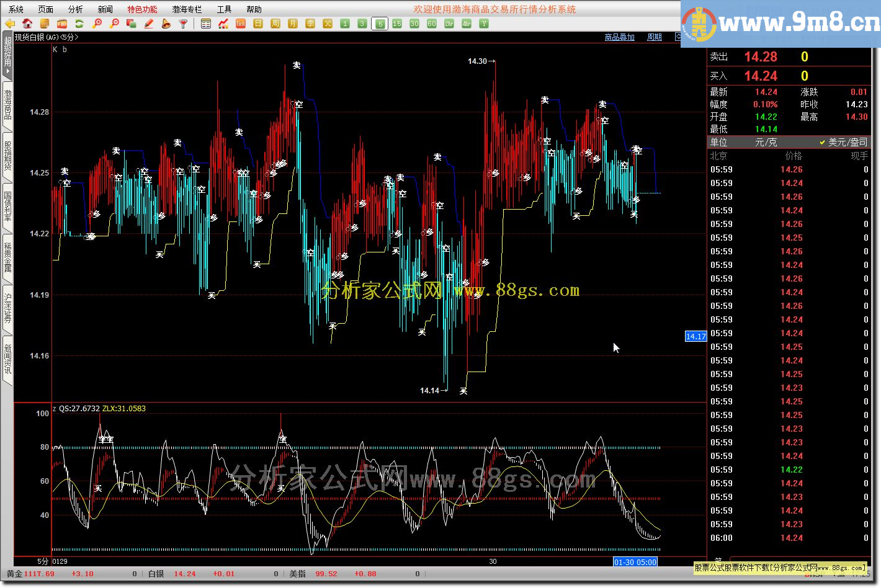
Task: Click the 商品叠加 link
Action: point(619,37)
